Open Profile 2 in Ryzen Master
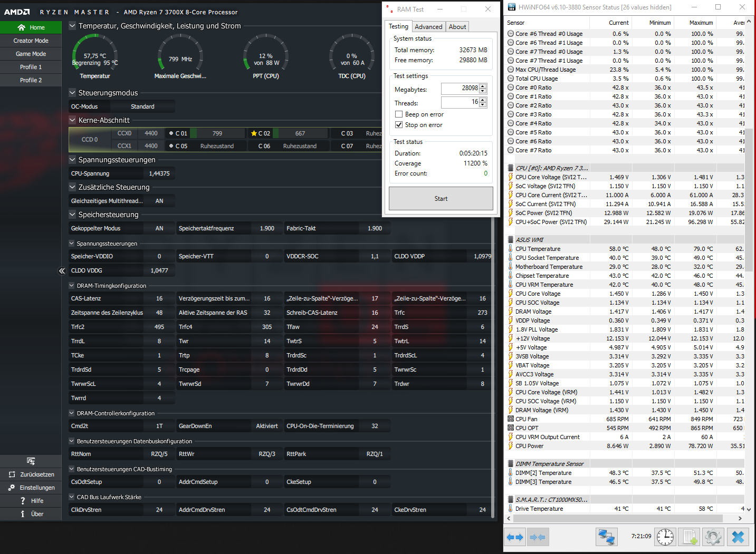The image size is (756, 554). [31, 80]
